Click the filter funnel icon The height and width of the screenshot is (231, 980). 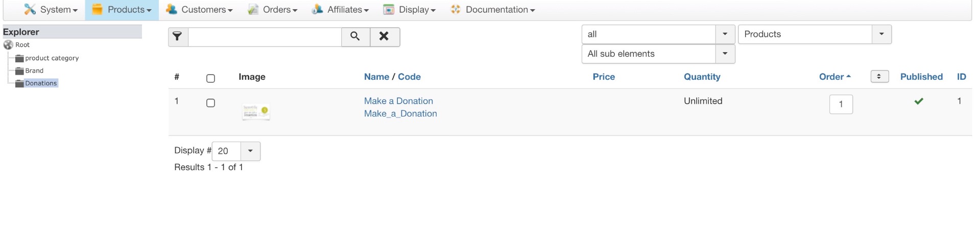(x=178, y=37)
